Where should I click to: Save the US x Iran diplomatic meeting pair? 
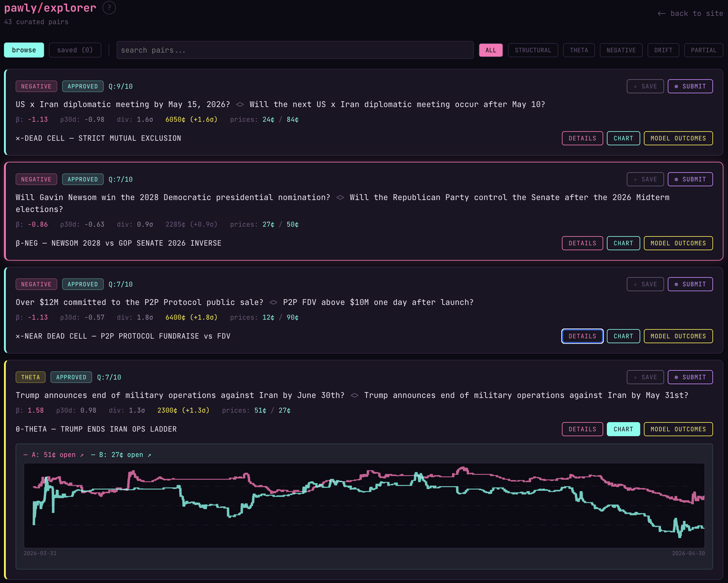(645, 86)
